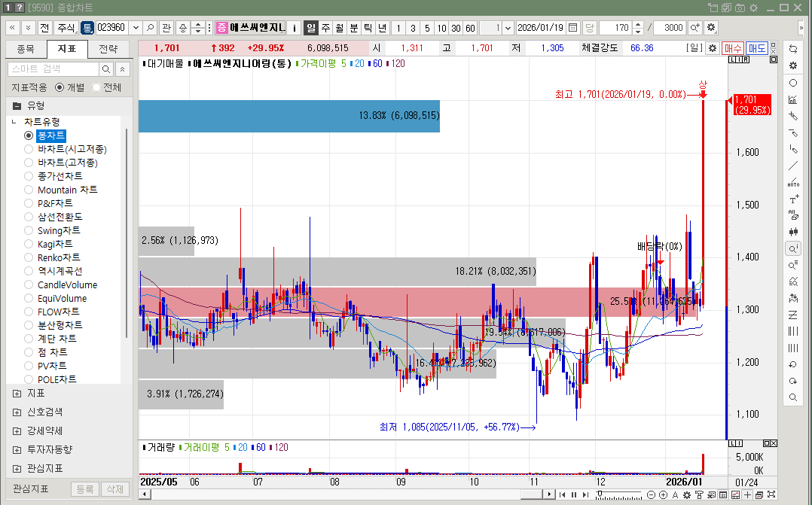Click the 삭제 delete button

pyautogui.click(x=115, y=489)
